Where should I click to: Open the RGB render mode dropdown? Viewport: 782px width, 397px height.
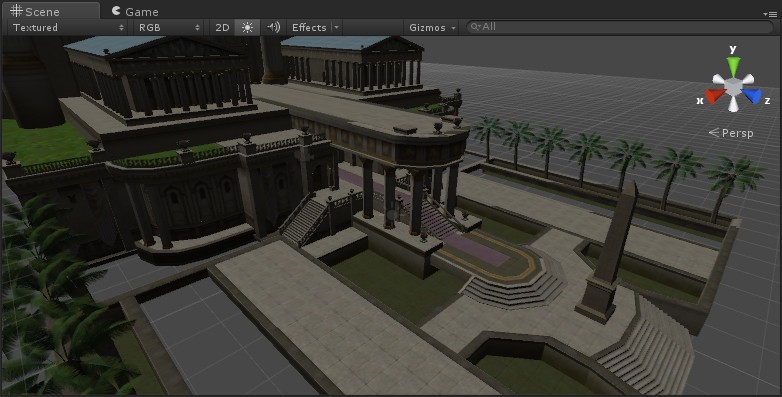169,27
